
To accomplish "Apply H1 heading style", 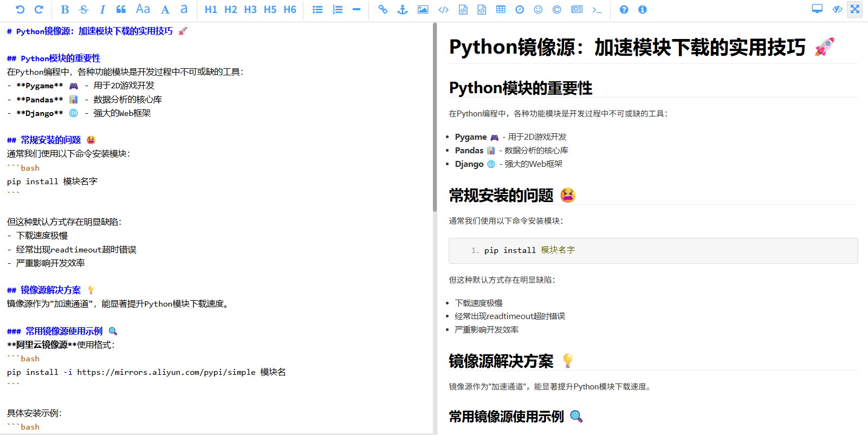I will (211, 9).
